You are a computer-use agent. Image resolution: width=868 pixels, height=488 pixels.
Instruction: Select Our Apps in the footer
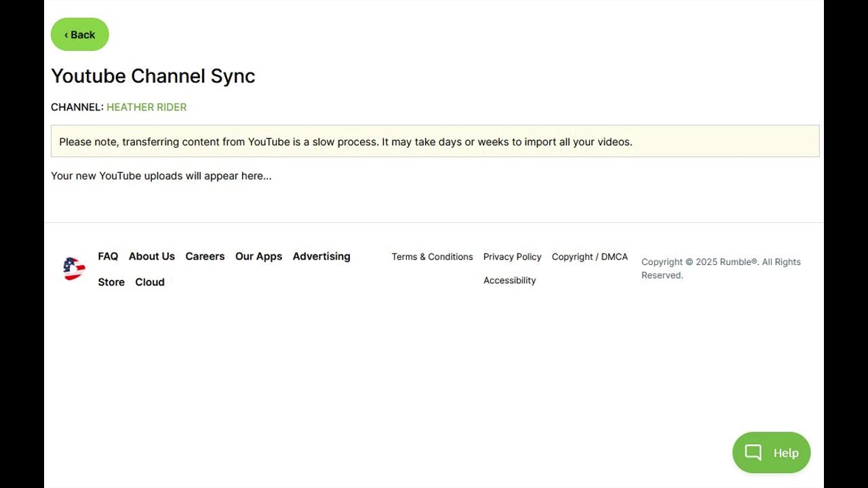coord(258,256)
